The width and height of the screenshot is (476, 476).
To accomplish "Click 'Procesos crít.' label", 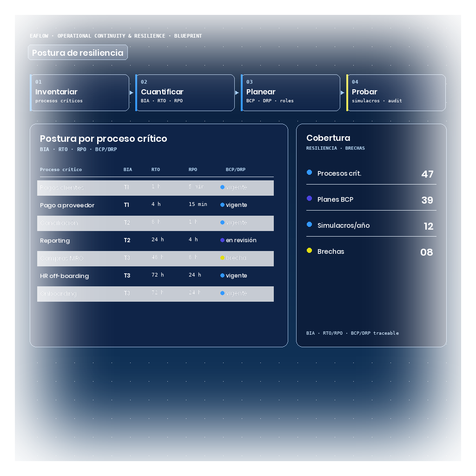I will click(339, 173).
